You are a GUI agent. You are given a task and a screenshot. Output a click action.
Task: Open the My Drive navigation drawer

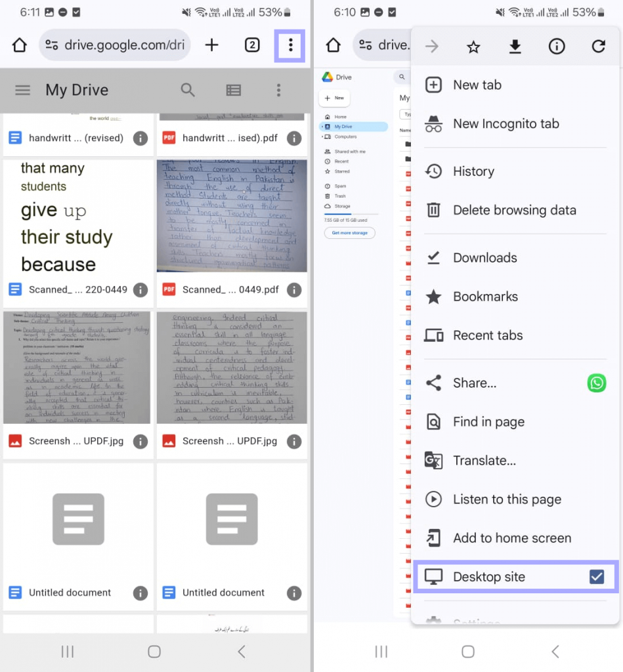(22, 90)
